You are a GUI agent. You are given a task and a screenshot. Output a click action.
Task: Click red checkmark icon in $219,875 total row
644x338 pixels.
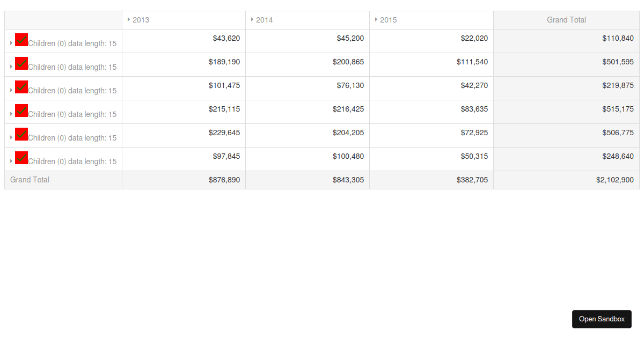[x=21, y=87]
